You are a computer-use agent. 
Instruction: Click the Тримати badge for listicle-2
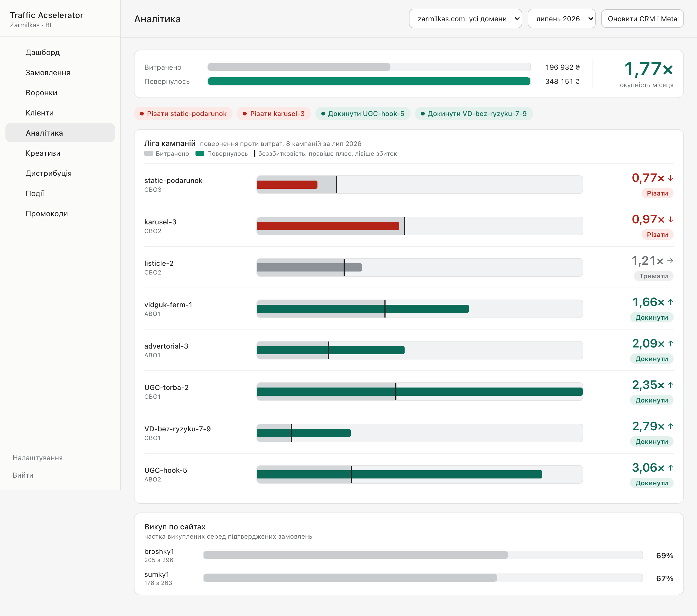click(653, 276)
